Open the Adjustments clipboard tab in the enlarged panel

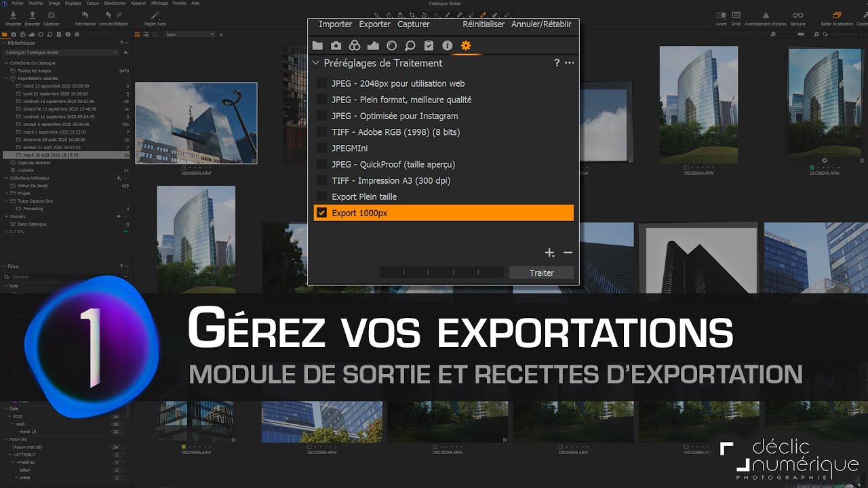[429, 45]
